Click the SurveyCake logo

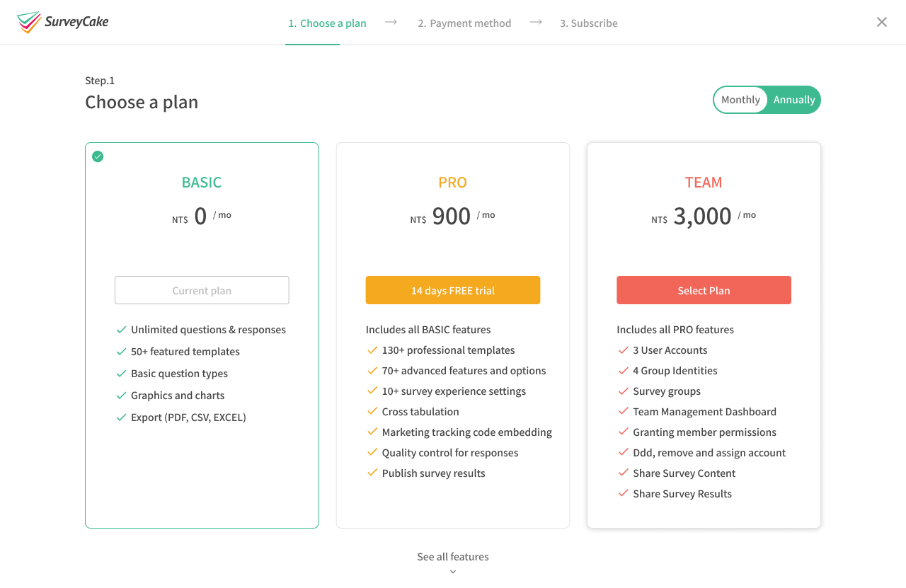click(63, 22)
